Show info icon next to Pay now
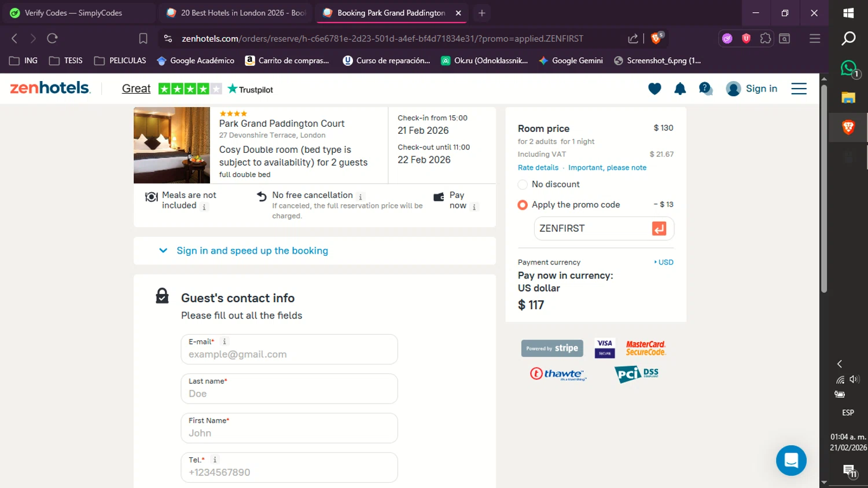Image resolution: width=868 pixels, height=488 pixels. tap(475, 207)
